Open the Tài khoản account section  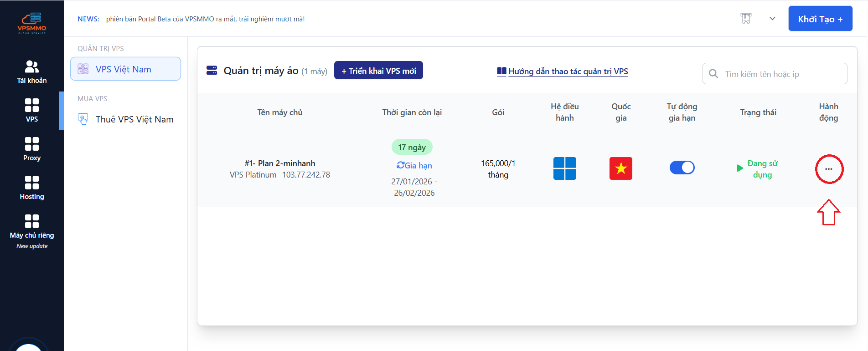[32, 72]
